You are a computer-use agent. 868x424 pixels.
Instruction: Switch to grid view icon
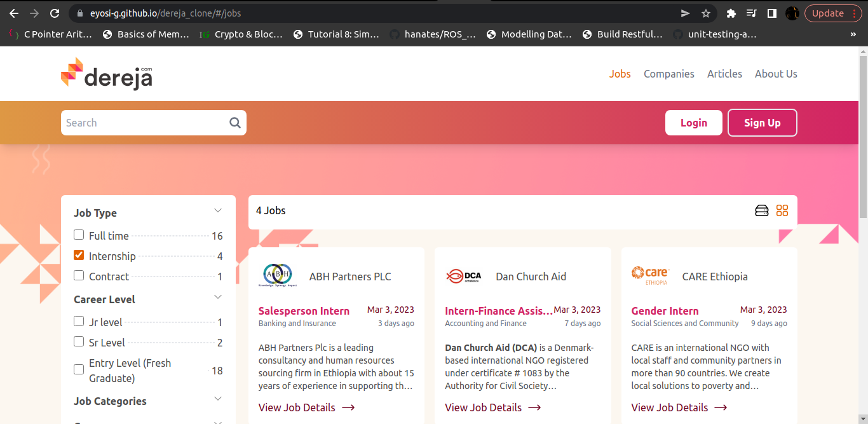(782, 210)
